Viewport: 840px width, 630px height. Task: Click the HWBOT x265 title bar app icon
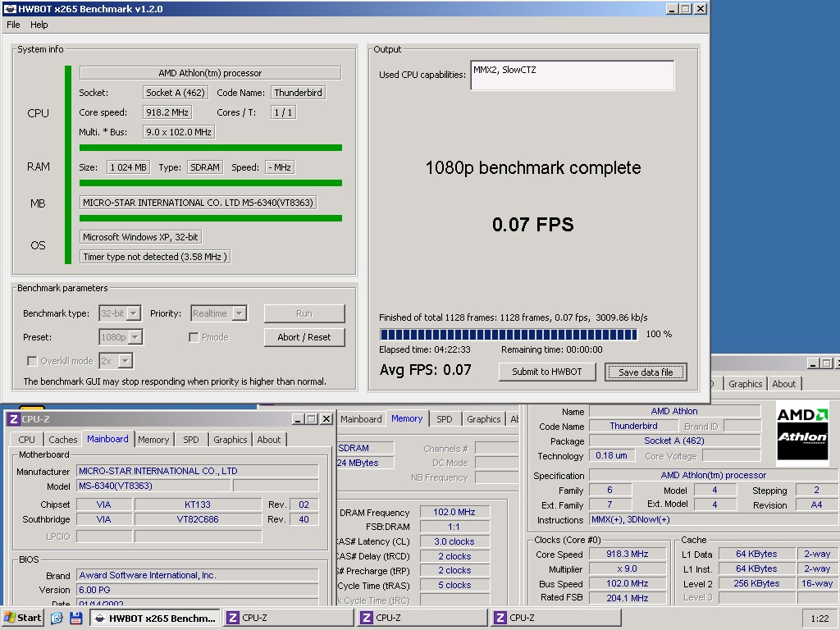[10, 8]
